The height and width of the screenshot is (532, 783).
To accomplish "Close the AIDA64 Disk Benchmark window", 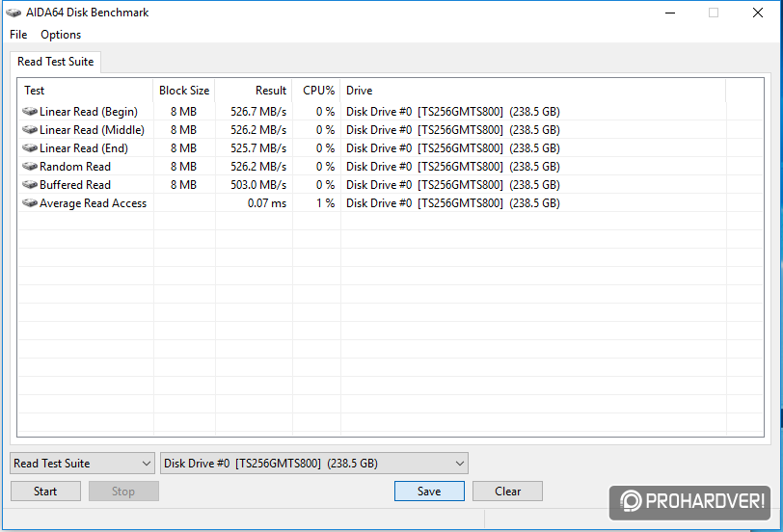I will [x=758, y=13].
